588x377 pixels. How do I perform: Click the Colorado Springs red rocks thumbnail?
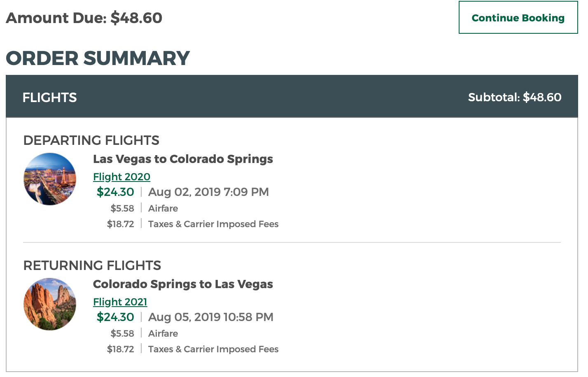pos(50,304)
